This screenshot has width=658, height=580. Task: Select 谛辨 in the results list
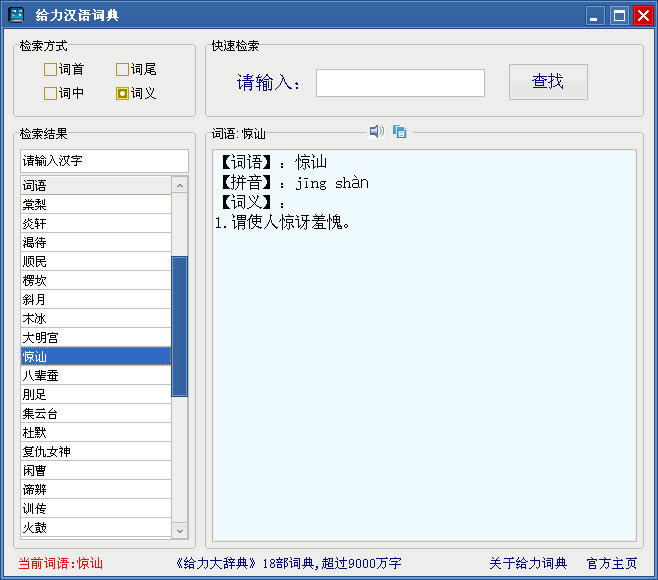pos(96,489)
